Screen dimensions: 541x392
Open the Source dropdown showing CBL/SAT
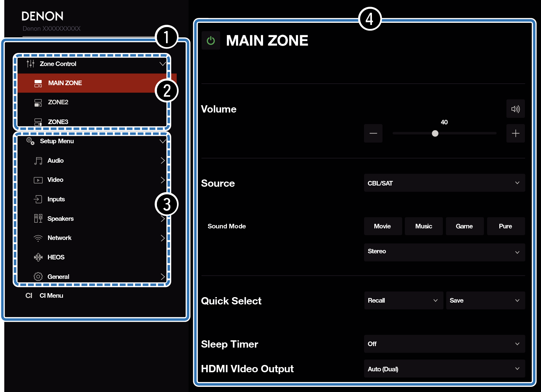pyautogui.click(x=444, y=183)
